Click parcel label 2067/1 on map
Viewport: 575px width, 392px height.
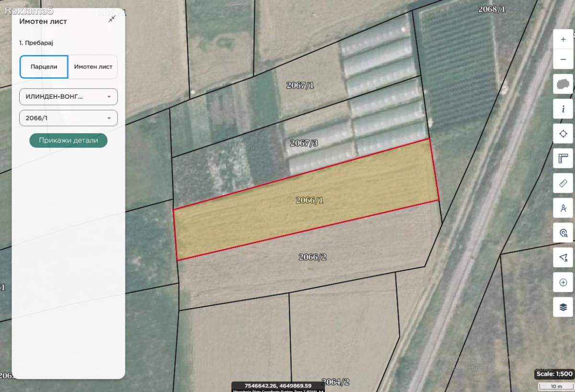[300, 85]
